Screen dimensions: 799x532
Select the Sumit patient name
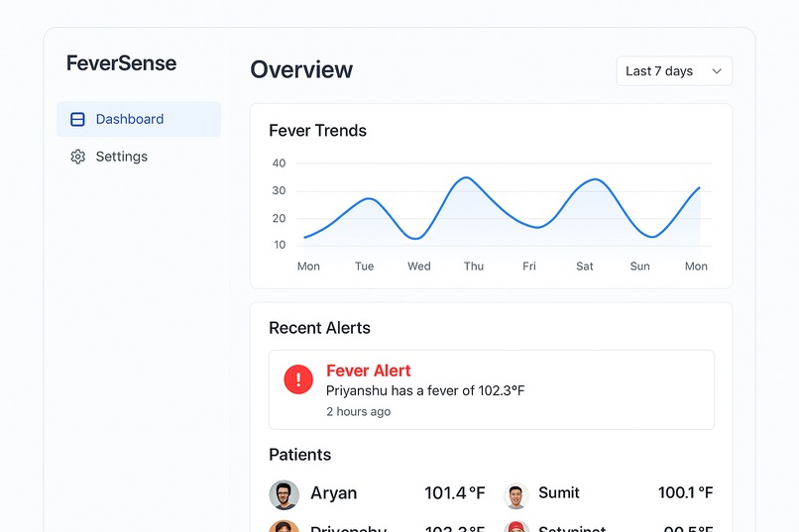(559, 492)
